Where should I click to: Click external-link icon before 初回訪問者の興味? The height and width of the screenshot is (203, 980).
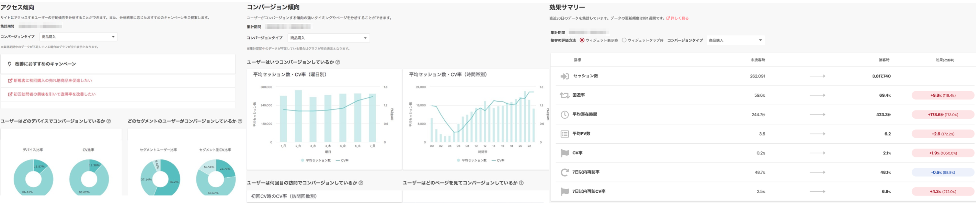coord(10,94)
